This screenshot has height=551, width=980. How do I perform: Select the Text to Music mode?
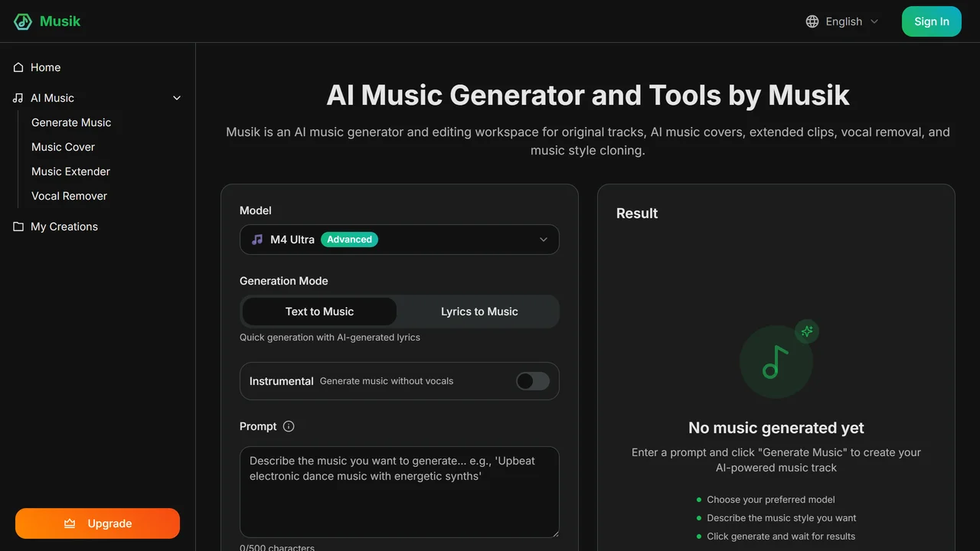pyautogui.click(x=319, y=311)
